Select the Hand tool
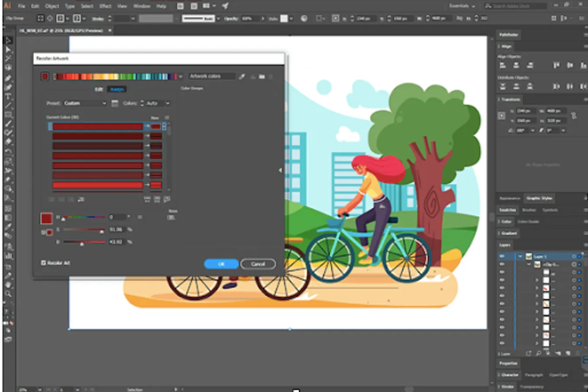 point(8,285)
